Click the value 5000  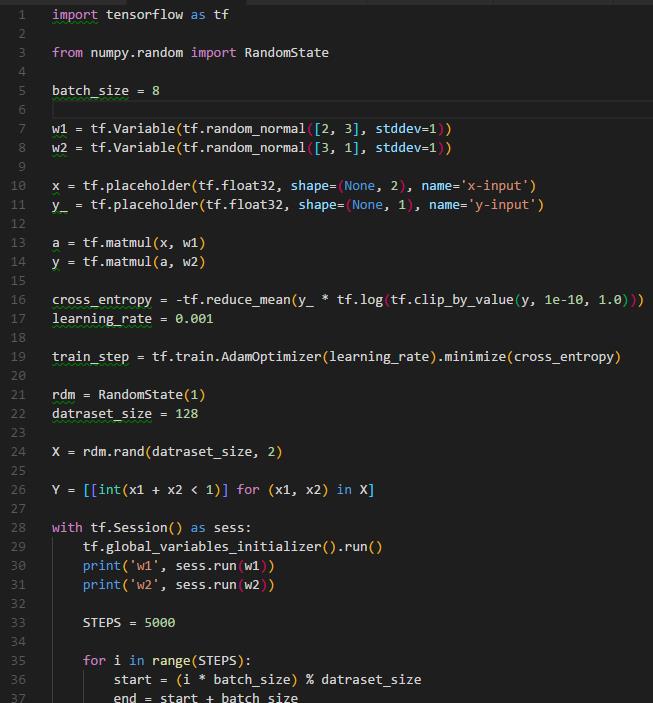(160, 623)
